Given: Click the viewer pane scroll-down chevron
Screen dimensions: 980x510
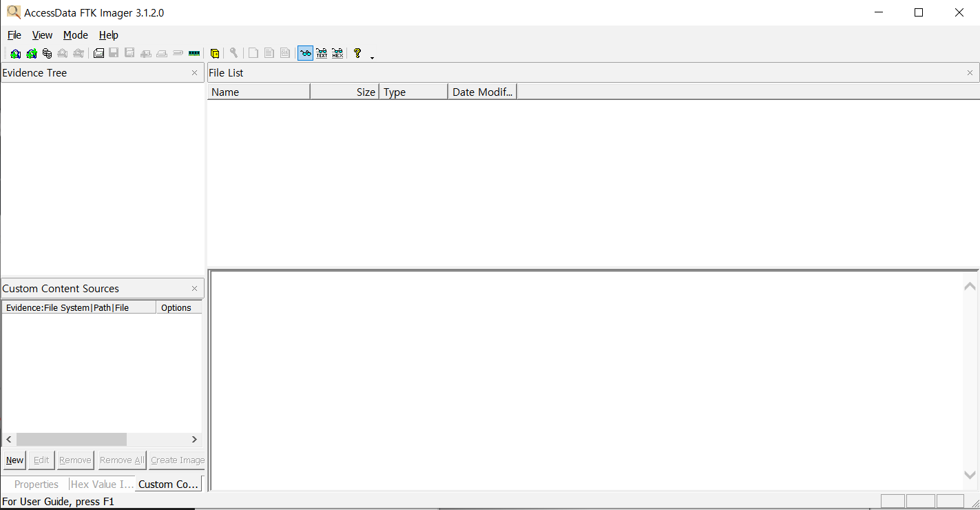Looking at the screenshot, I should click(970, 474).
